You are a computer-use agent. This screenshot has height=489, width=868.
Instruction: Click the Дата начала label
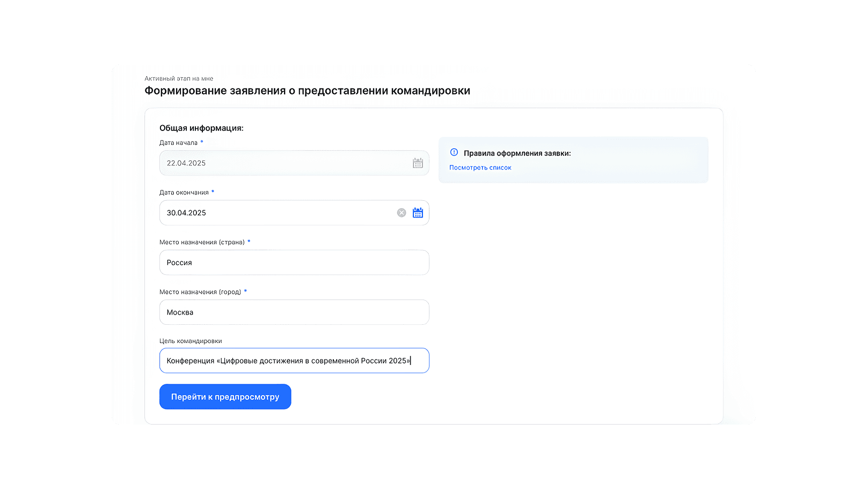[178, 143]
